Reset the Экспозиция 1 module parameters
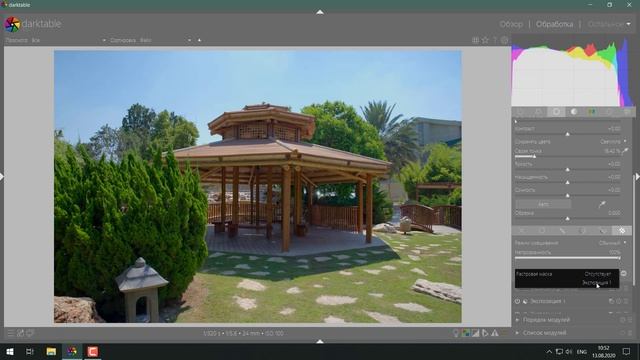Image resolution: width=640 pixels, height=360 pixels. click(x=619, y=301)
